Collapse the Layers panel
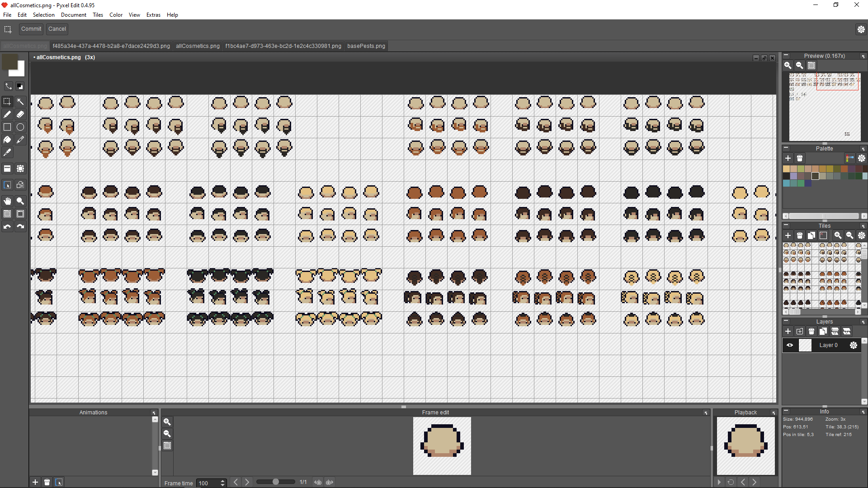The height and width of the screenshot is (488, 868). [786, 321]
